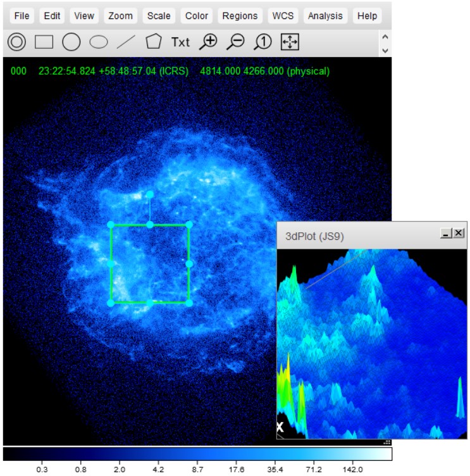Click the zoom out magnifier icon
Image resolution: width=470 pixels, height=476 pixels.
pos(235,42)
